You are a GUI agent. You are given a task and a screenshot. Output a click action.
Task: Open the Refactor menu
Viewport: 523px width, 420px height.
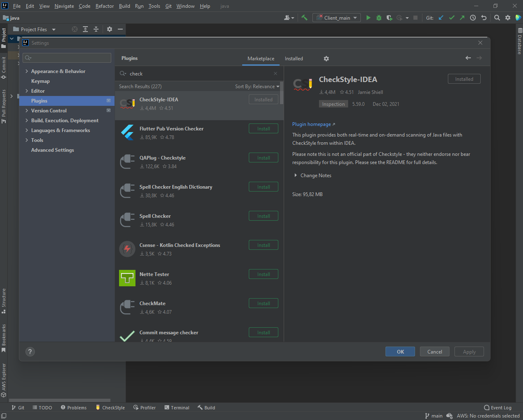point(105,6)
